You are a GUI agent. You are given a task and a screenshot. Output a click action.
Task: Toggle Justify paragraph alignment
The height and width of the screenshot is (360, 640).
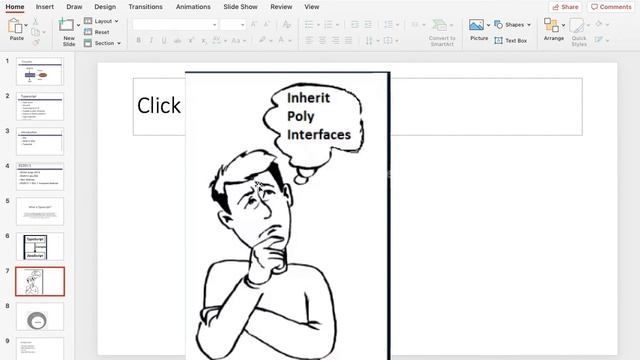point(349,40)
